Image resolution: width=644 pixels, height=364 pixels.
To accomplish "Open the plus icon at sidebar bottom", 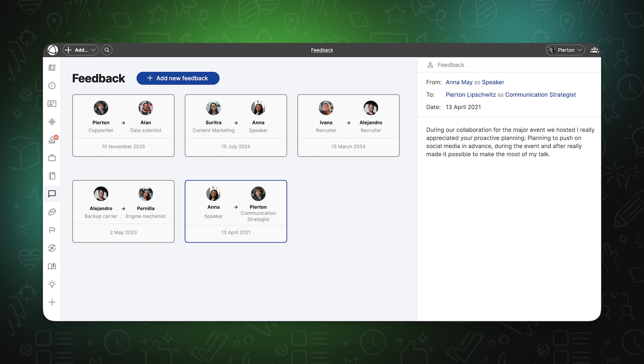I will [52, 302].
